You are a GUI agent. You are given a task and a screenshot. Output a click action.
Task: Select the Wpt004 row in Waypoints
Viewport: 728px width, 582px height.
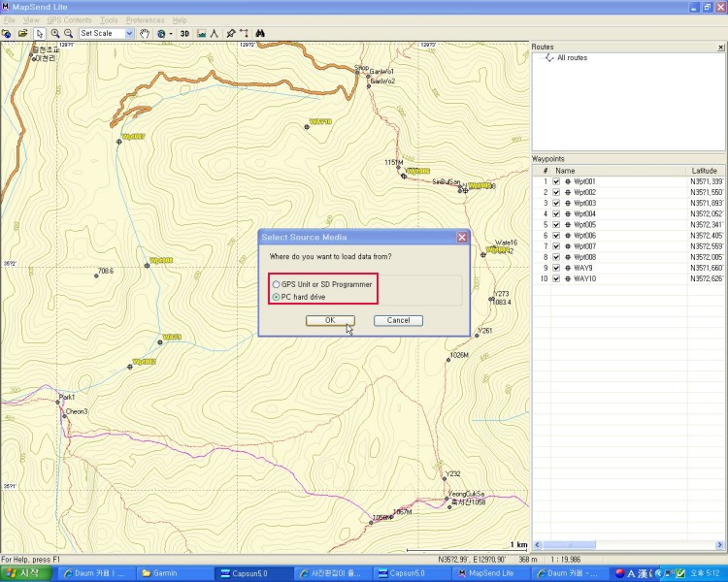point(628,214)
